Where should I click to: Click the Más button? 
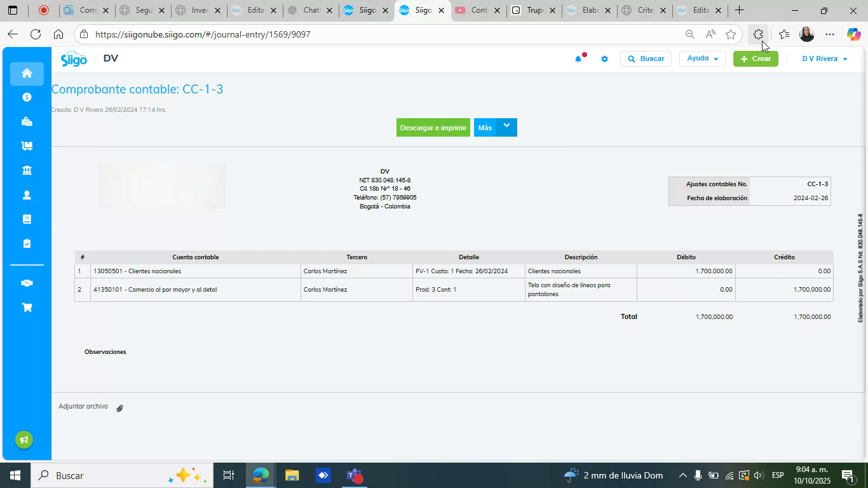(x=485, y=128)
